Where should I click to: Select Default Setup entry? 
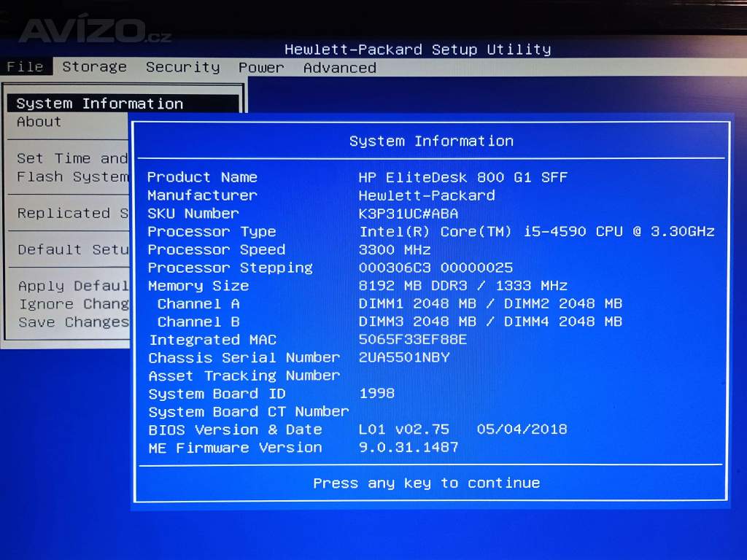click(73, 249)
